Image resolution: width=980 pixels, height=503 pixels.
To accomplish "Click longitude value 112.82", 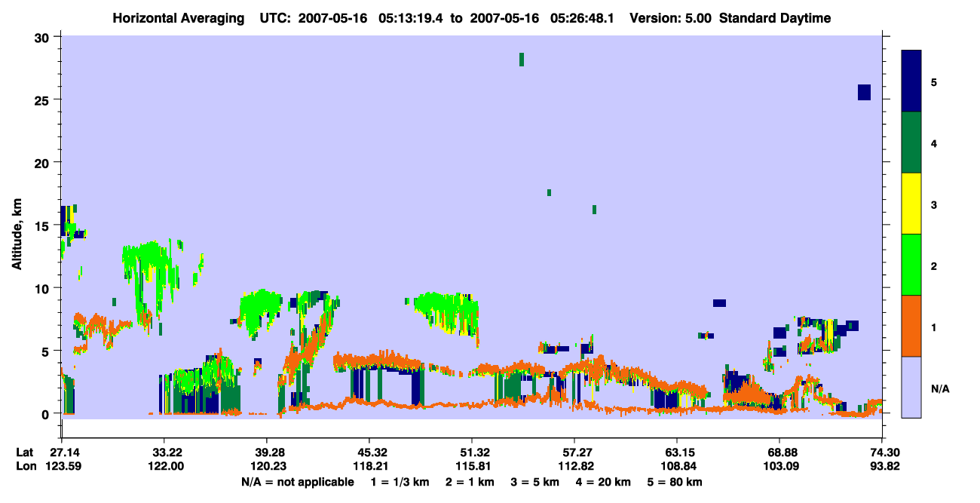I will pos(574,466).
